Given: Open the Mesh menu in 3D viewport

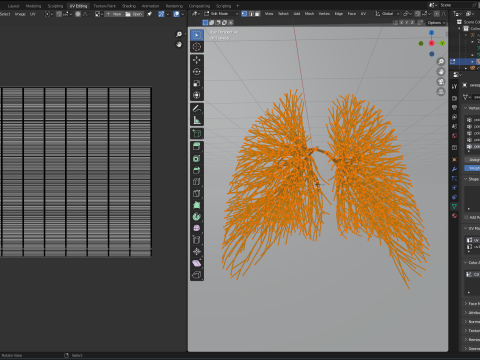Looking at the screenshot, I should [x=309, y=14].
